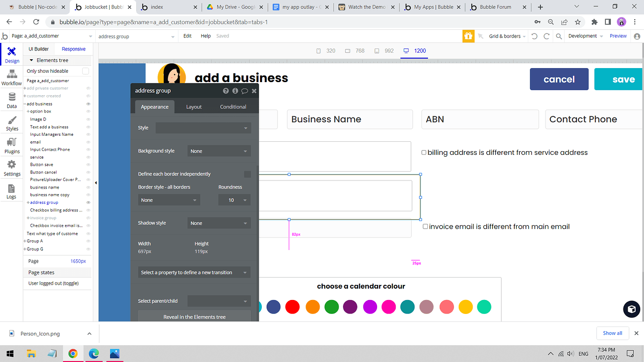Open the Border style all borders dropdown

168,200
